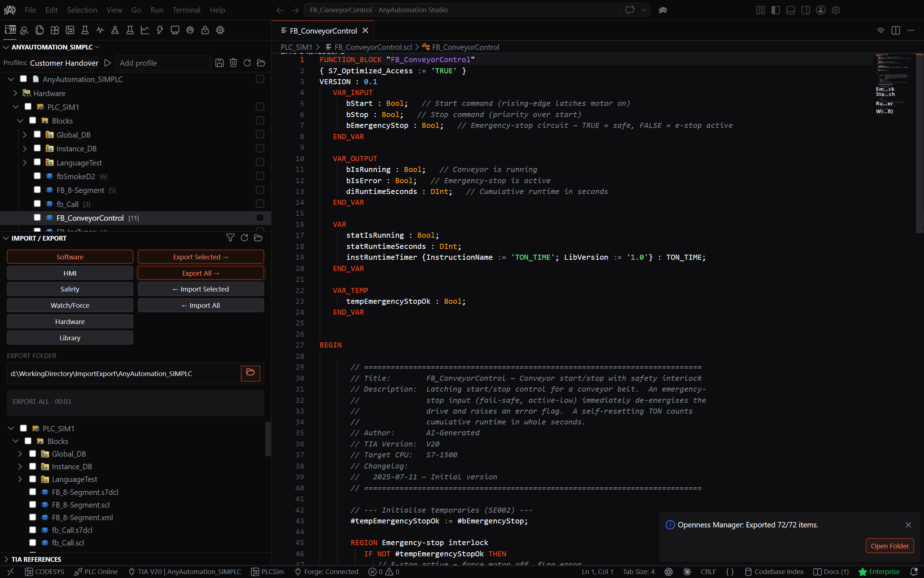Open the Terminal menu
The image size is (924, 578).
pyautogui.click(x=186, y=10)
